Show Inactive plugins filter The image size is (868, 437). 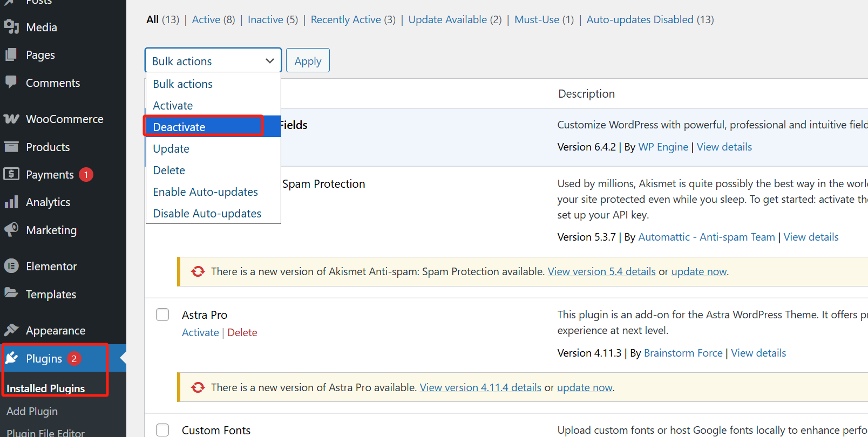(x=266, y=19)
